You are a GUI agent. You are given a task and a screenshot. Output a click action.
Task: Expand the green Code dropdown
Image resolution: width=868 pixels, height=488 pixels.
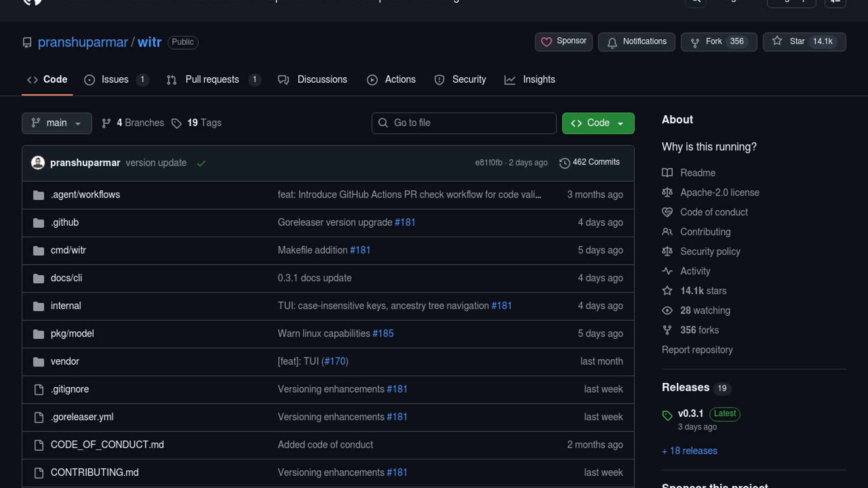click(x=598, y=123)
